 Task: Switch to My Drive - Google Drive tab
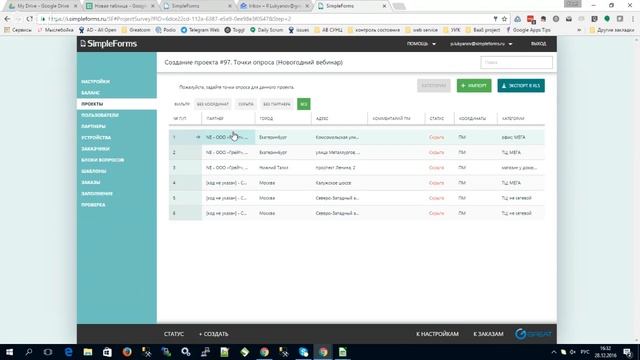click(42, 6)
